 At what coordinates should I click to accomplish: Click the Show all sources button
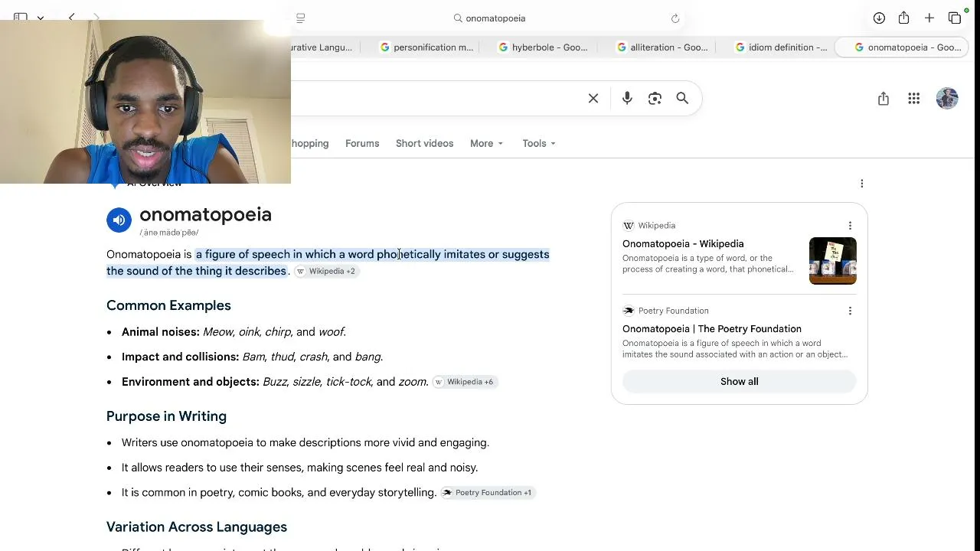(x=740, y=381)
